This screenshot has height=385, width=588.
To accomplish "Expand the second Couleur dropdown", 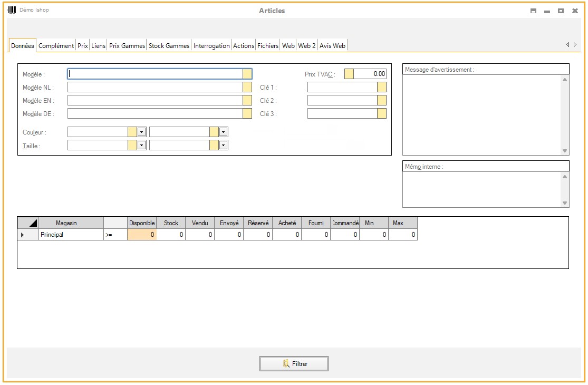I will [223, 132].
